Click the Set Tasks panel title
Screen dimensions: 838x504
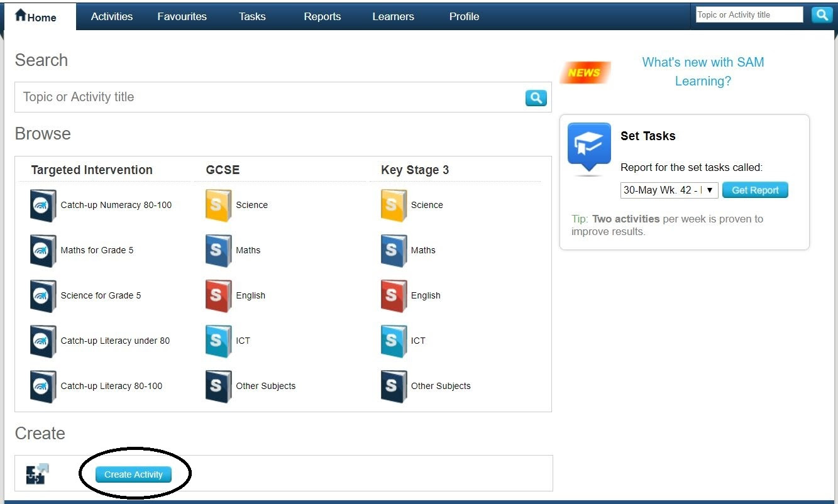tap(648, 136)
